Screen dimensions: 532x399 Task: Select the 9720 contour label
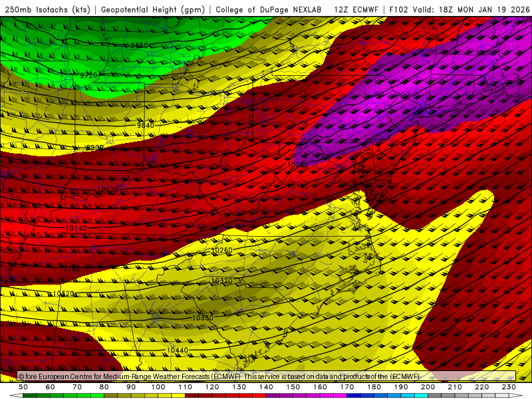88,75
